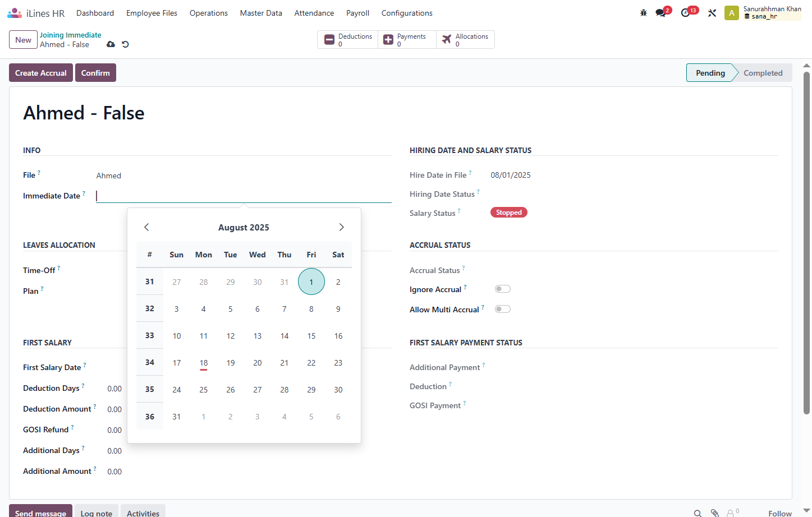Save record with cloud upload icon

click(x=111, y=44)
